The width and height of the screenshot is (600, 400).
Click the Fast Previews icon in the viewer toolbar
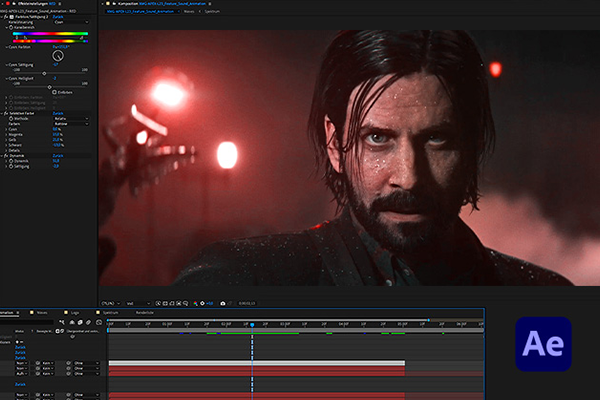tap(158, 303)
